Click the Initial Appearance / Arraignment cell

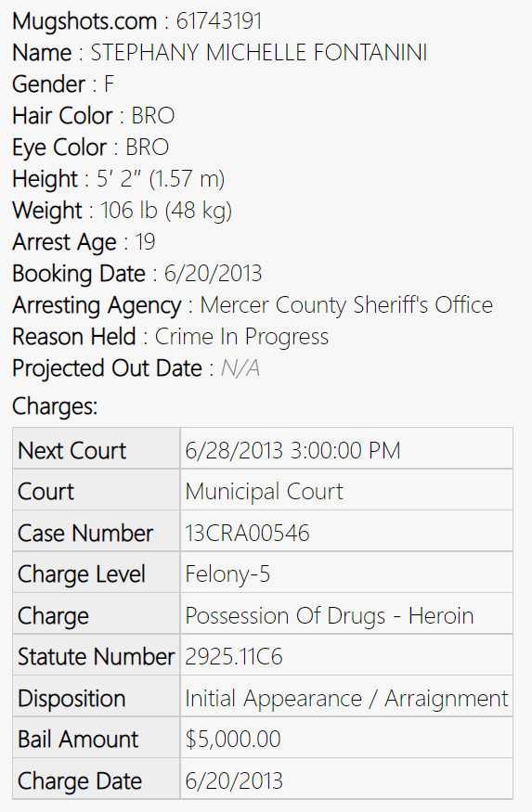[x=346, y=697]
